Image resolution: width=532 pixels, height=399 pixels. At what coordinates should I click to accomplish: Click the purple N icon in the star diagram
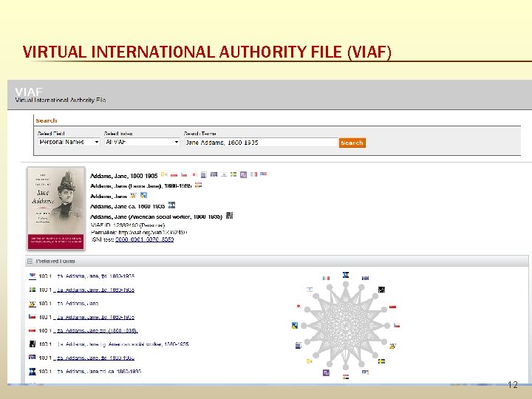tap(326, 372)
